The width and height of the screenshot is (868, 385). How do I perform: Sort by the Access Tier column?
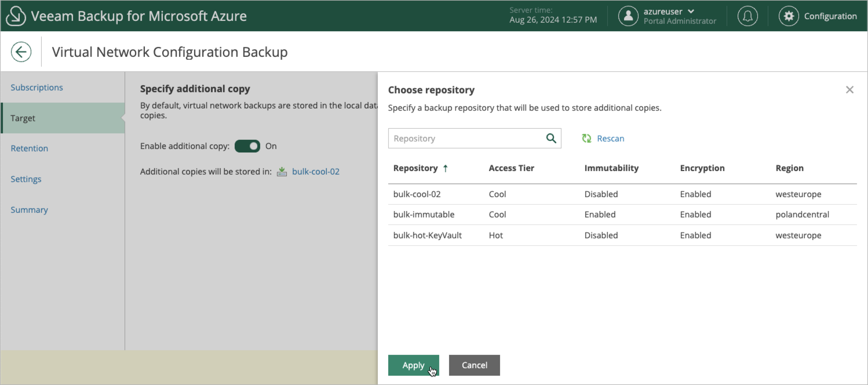511,168
